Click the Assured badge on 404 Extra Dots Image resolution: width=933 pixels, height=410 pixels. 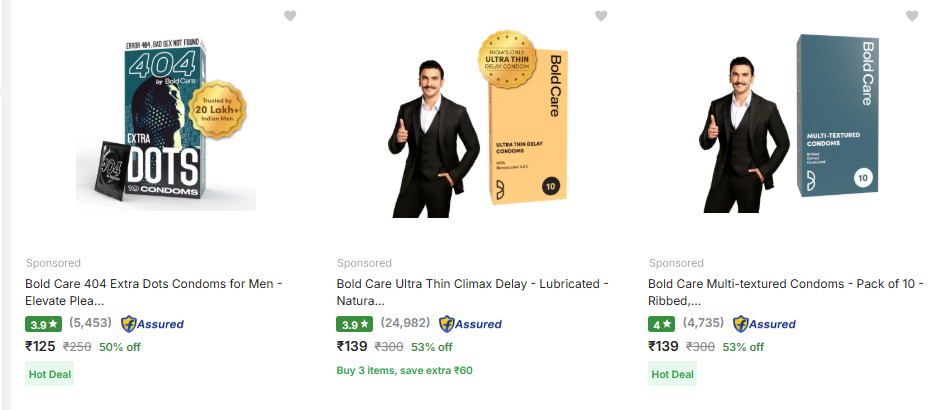click(x=152, y=324)
